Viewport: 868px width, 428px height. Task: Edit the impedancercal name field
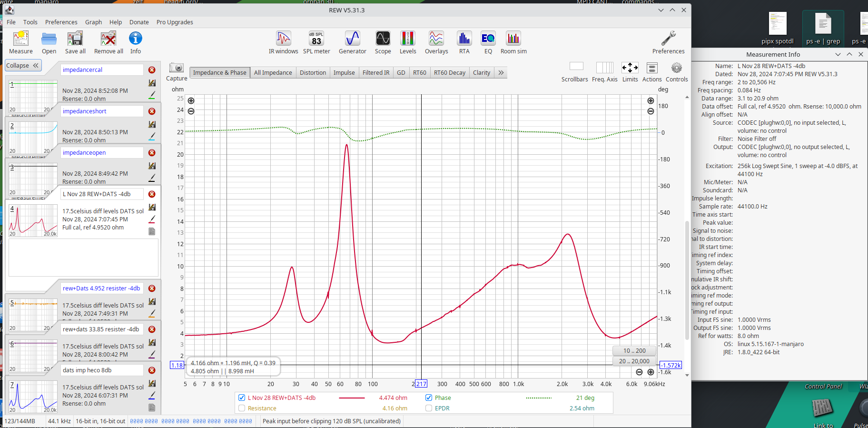click(x=102, y=70)
